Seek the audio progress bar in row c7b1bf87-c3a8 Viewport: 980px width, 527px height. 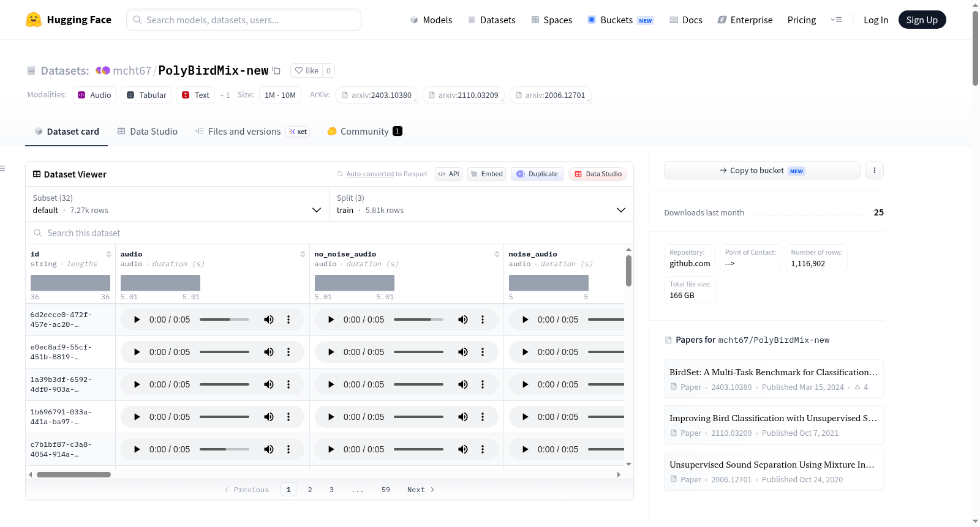pyautogui.click(x=224, y=449)
